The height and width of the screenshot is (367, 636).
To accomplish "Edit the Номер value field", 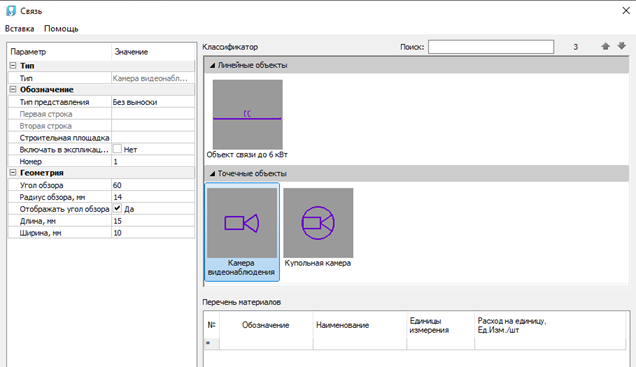I will click(x=153, y=161).
